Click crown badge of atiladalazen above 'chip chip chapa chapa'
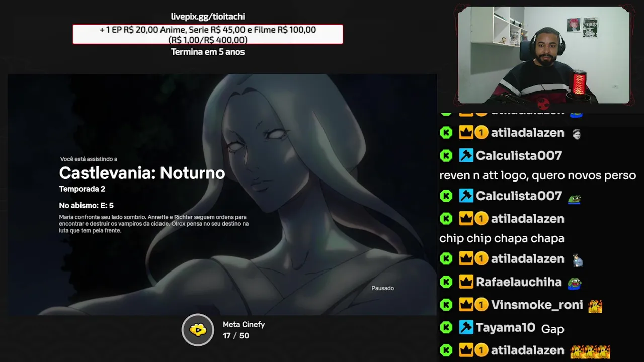This screenshot has height=362, width=644. 466,218
